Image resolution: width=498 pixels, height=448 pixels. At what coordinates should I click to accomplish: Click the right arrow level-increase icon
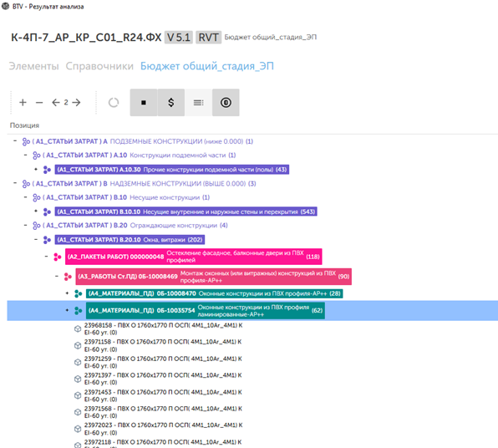pyautogui.click(x=76, y=102)
